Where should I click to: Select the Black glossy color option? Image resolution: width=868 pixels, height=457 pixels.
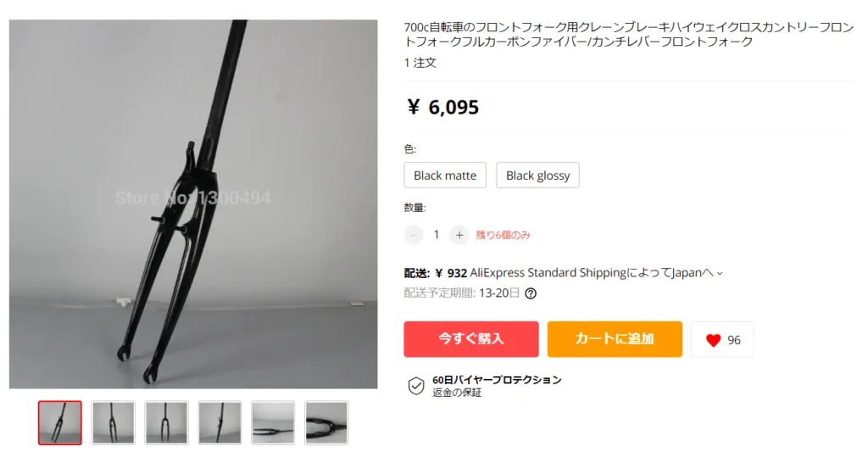(537, 175)
